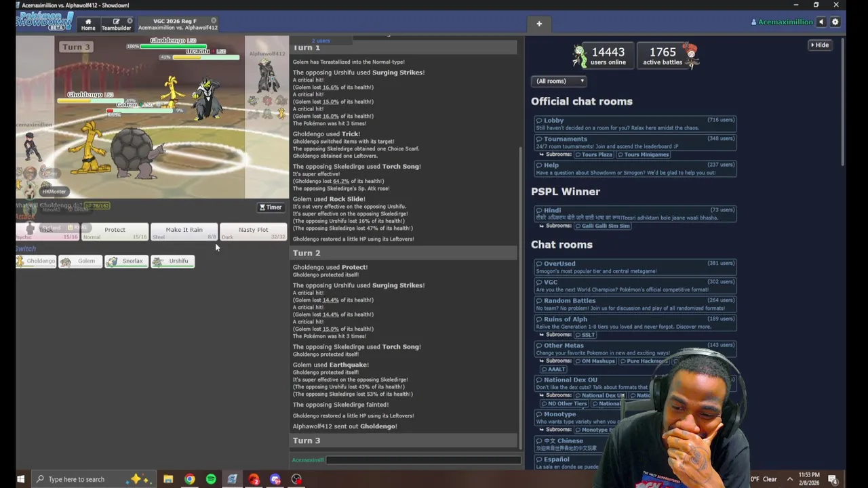Click the Pokémon Showdown logo

tap(45, 22)
